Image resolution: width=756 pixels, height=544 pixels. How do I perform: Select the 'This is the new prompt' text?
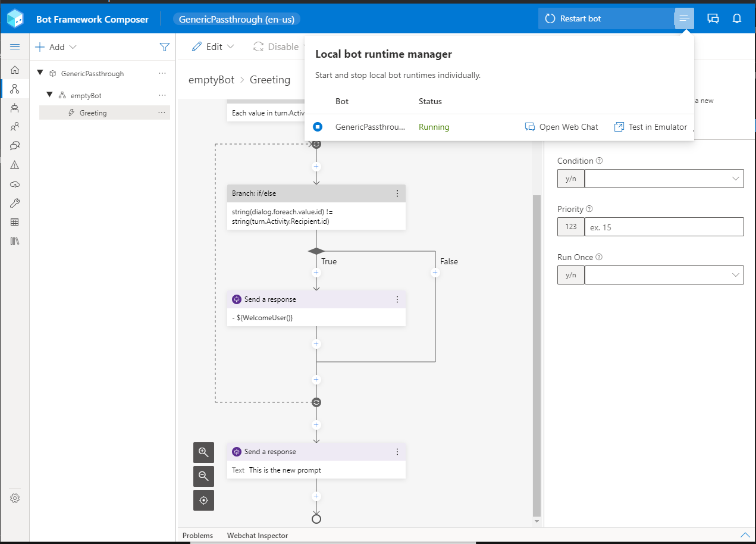(285, 470)
